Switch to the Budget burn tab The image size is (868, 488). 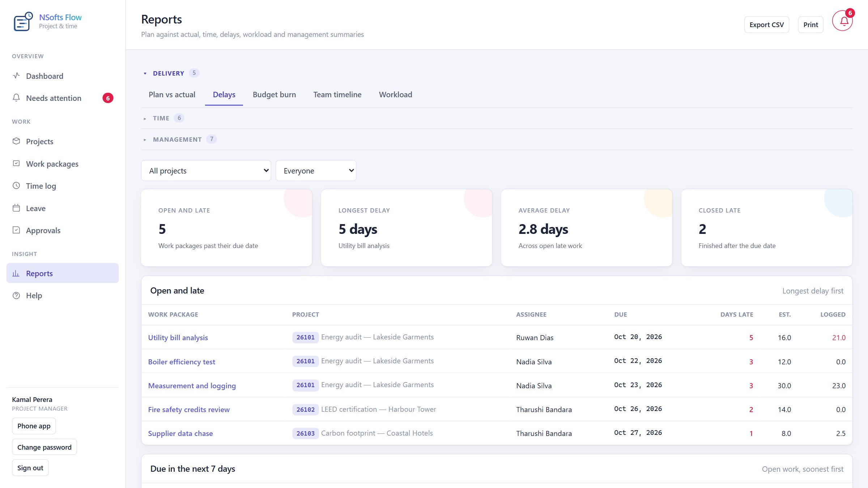tap(274, 95)
